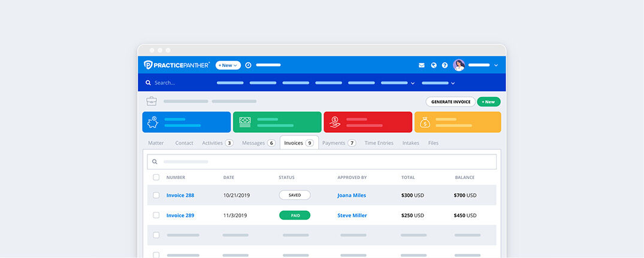Click the invoices search field
The height and width of the screenshot is (258, 644).
pos(322,162)
